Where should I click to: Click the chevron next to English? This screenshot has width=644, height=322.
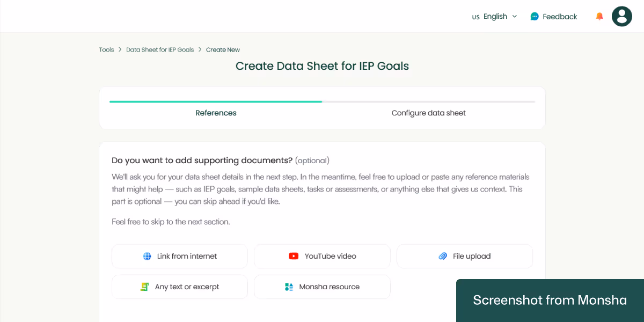(515, 17)
